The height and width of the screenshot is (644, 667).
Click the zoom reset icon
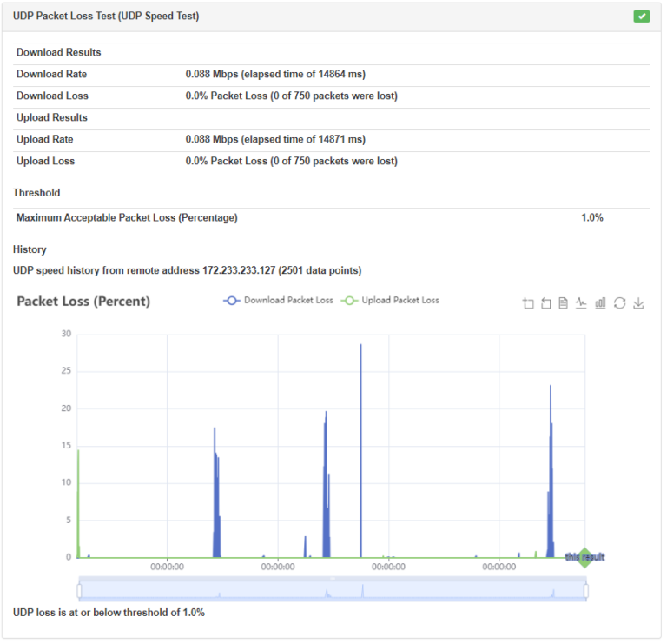[545, 303]
